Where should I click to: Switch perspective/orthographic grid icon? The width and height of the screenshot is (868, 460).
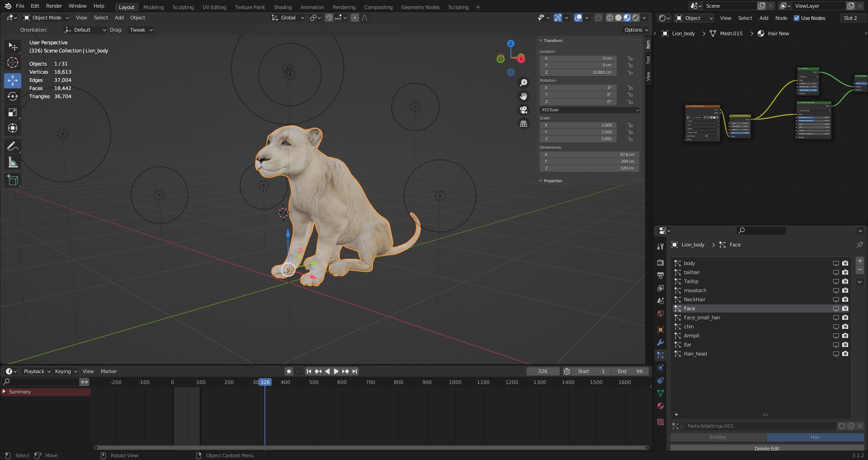point(524,123)
